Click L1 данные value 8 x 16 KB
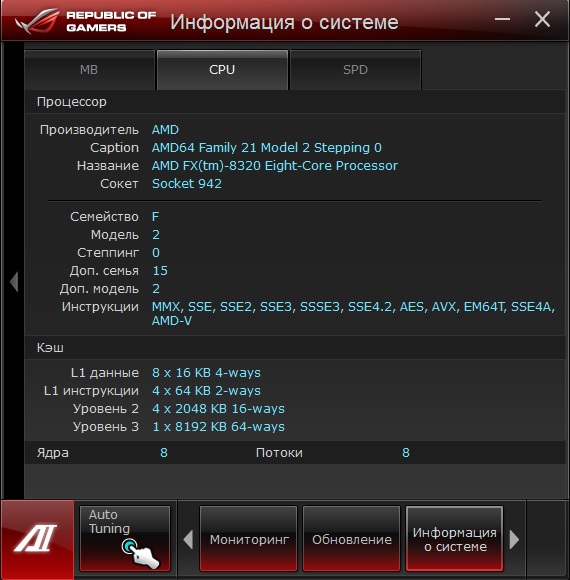This screenshot has width=570, height=580. [x=206, y=373]
